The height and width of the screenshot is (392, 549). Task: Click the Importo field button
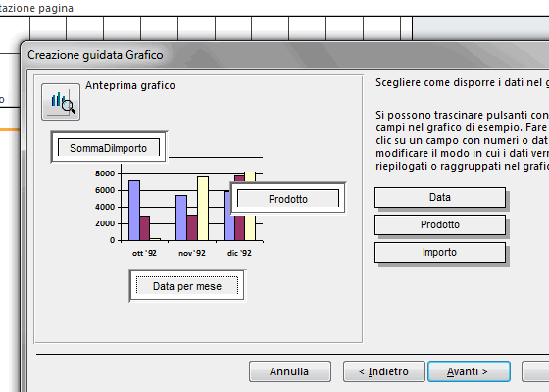440,253
